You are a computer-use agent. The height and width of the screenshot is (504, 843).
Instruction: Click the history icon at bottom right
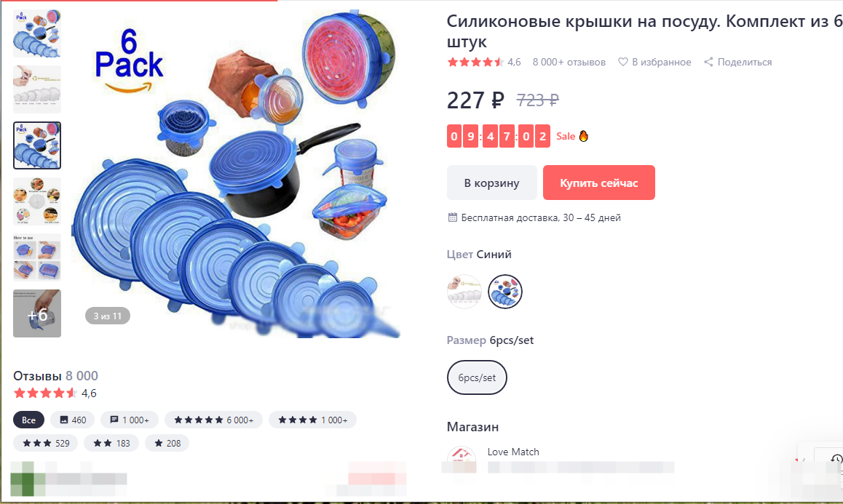pyautogui.click(x=836, y=460)
